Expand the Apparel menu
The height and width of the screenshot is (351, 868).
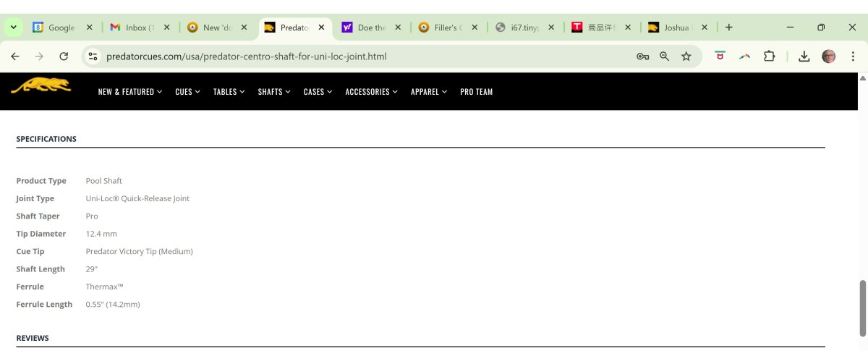tap(429, 92)
